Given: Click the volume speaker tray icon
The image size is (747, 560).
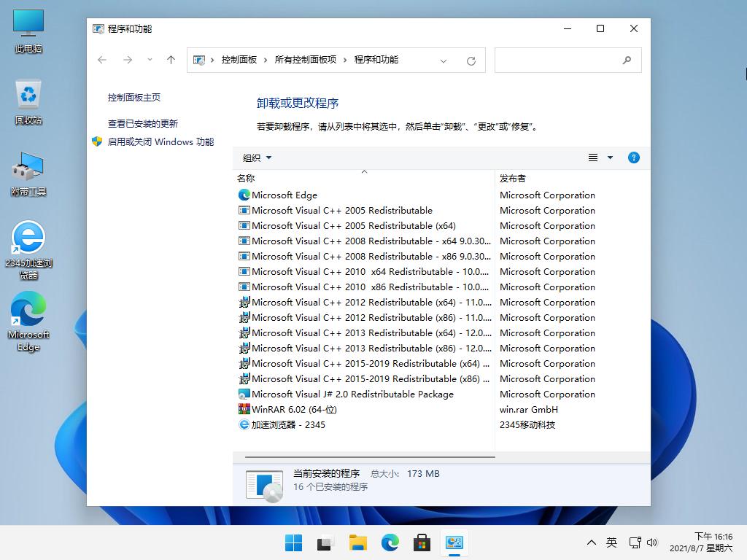Looking at the screenshot, I should pyautogui.click(x=652, y=542).
